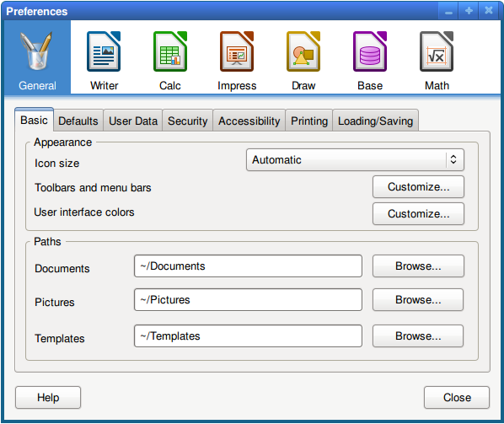
Task: Browse for the Pictures path
Action: pos(418,300)
